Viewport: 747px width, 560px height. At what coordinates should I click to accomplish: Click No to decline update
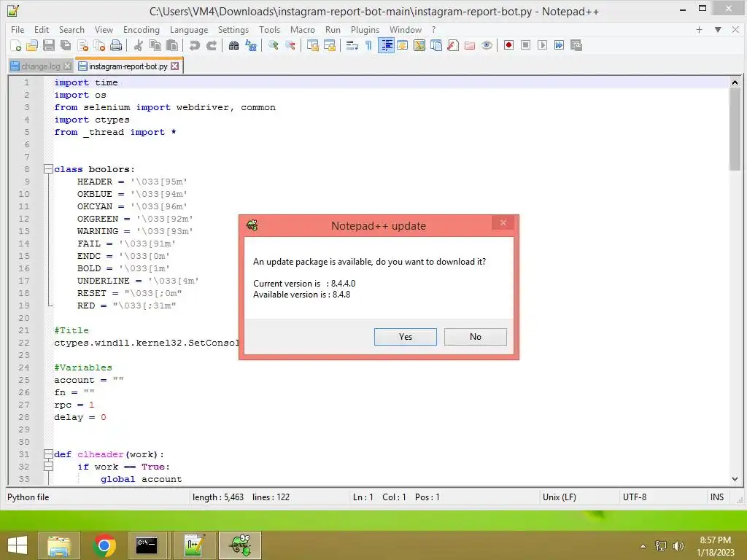[476, 337]
